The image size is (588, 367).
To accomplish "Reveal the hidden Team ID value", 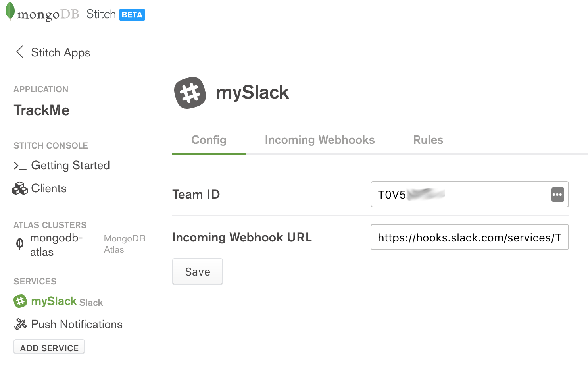I will [x=557, y=195].
